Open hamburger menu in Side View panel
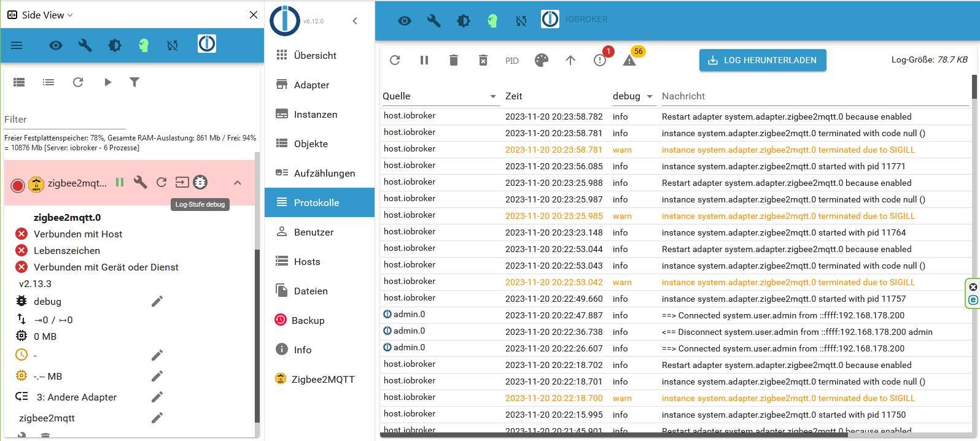 [x=17, y=45]
